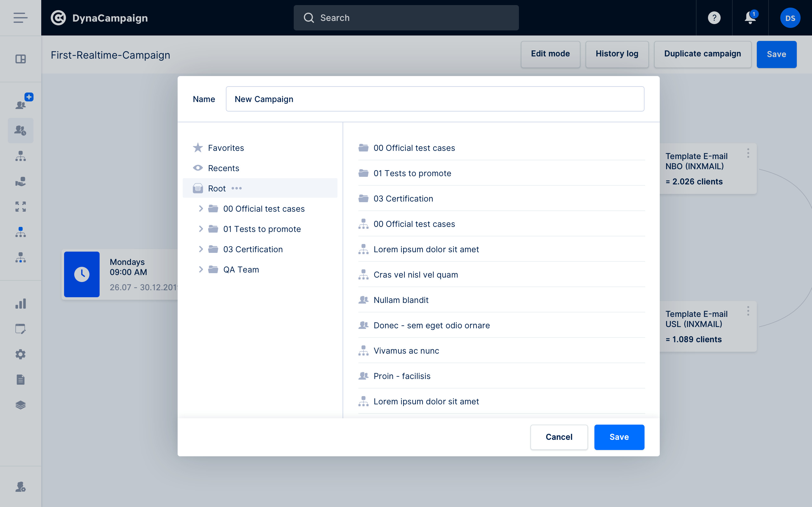This screenshot has height=507, width=812.
Task: Open the History log
Action: tap(617, 54)
